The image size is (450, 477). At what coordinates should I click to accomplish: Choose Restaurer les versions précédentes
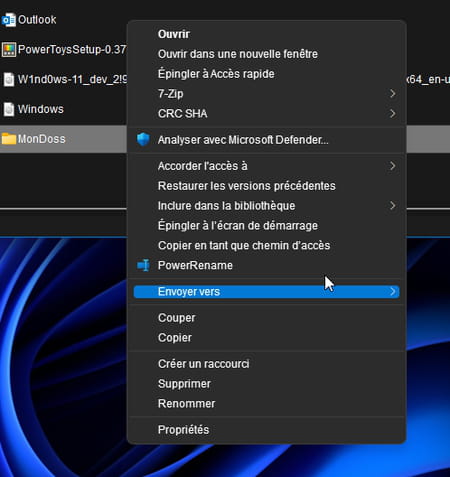tap(266, 186)
